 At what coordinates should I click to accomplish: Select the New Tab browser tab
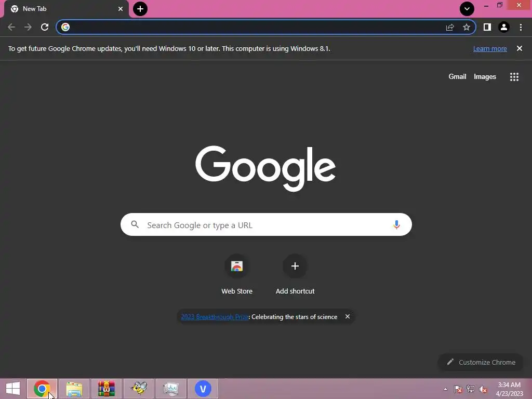click(x=66, y=9)
